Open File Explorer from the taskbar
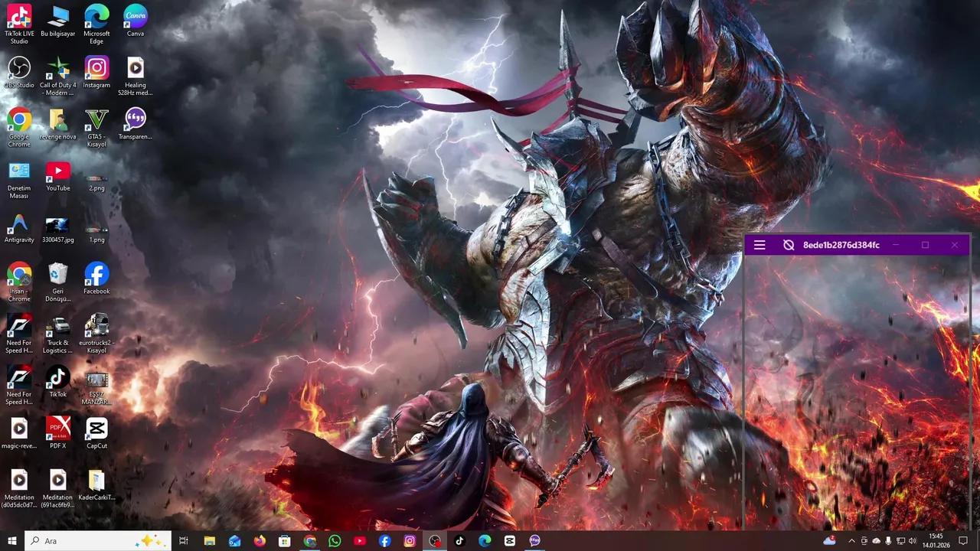The height and width of the screenshot is (551, 980). pos(210,541)
